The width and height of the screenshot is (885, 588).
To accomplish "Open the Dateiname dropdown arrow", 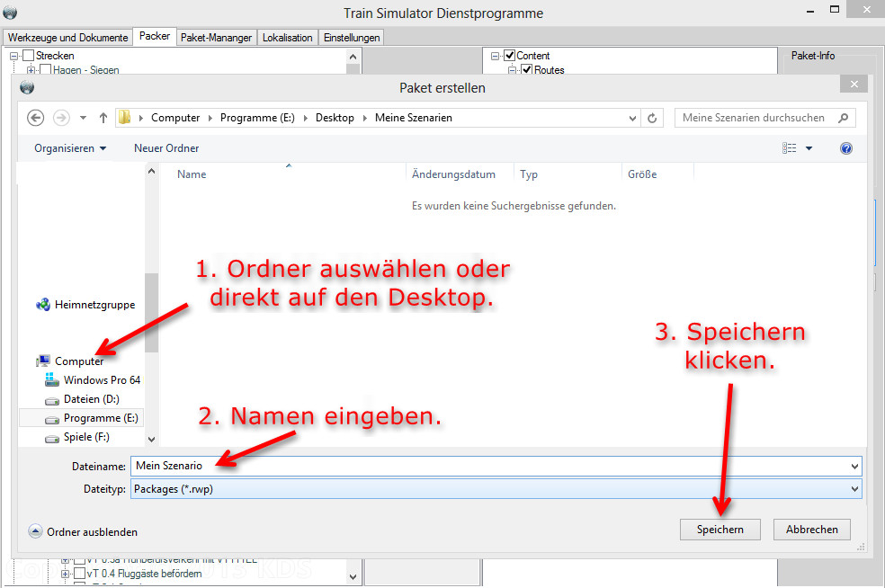I will coord(854,466).
